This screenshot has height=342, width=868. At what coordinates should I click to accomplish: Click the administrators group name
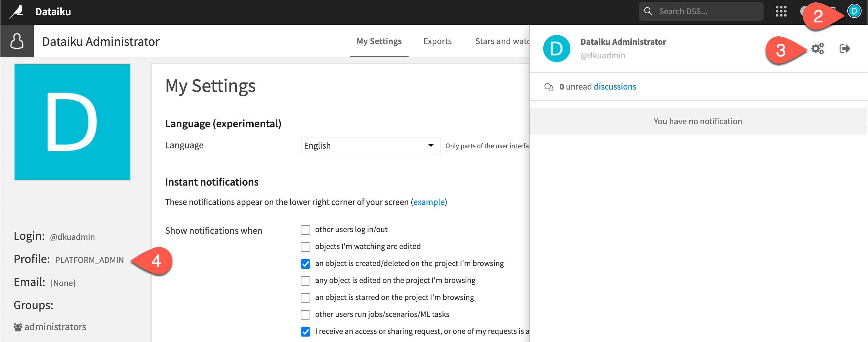point(55,327)
